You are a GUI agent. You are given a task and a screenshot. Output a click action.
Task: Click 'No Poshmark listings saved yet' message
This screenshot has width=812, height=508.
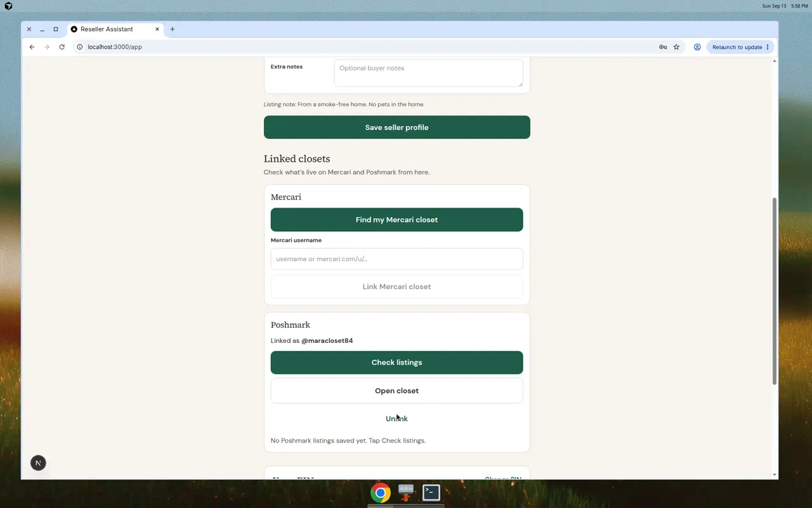click(348, 441)
